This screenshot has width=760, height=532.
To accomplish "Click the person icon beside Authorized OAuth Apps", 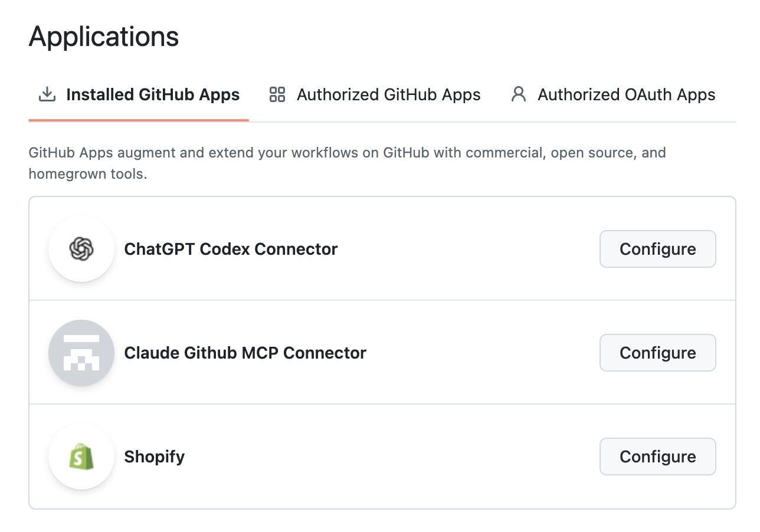I will tap(519, 94).
